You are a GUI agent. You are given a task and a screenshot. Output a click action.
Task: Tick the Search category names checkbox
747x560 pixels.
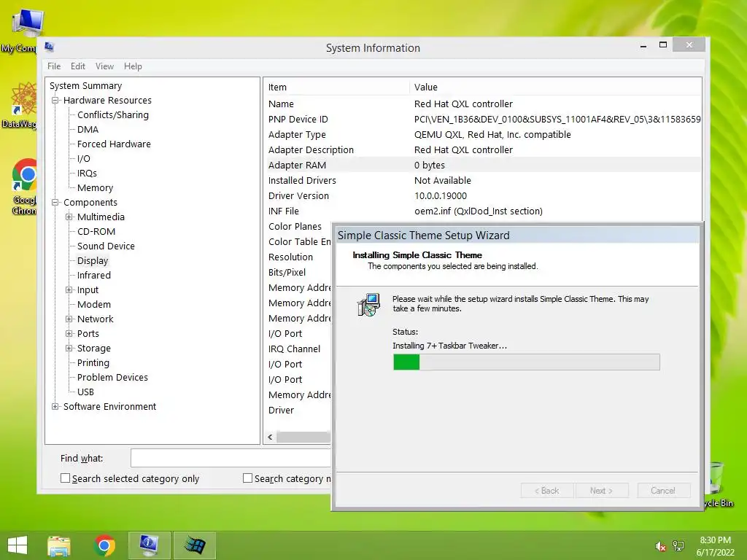coord(247,478)
